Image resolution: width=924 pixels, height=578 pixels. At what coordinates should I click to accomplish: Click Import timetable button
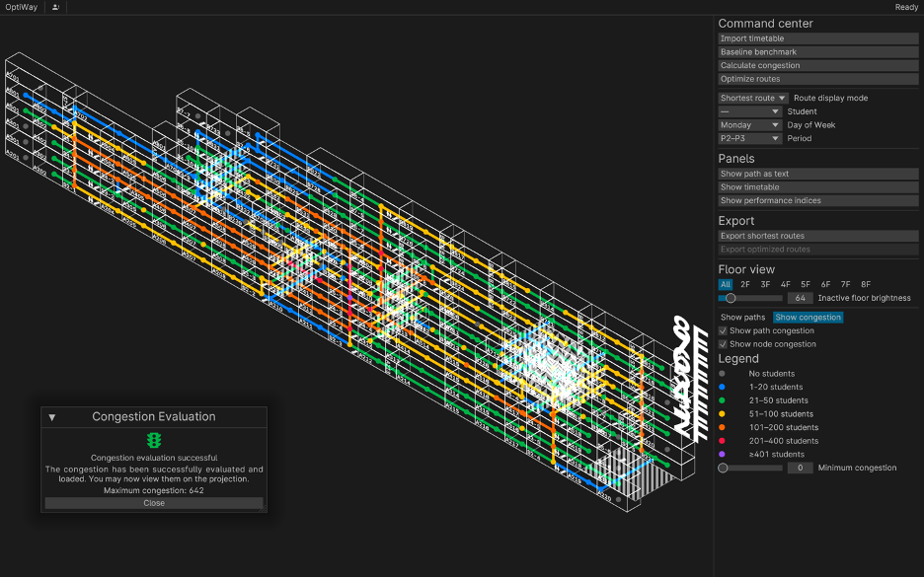point(818,38)
